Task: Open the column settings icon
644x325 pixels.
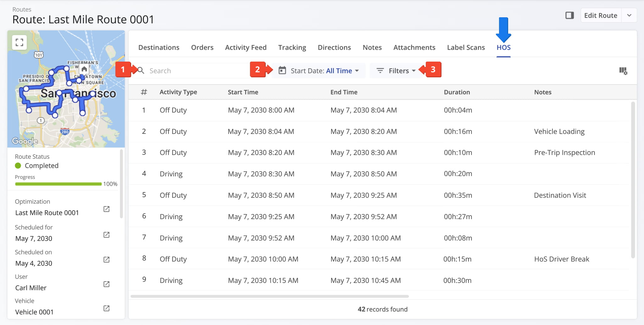Action: click(x=623, y=71)
